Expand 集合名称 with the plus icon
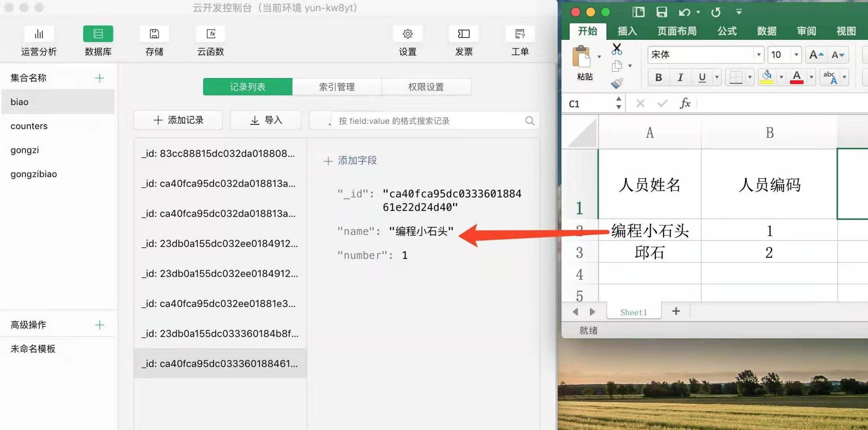 [99, 78]
